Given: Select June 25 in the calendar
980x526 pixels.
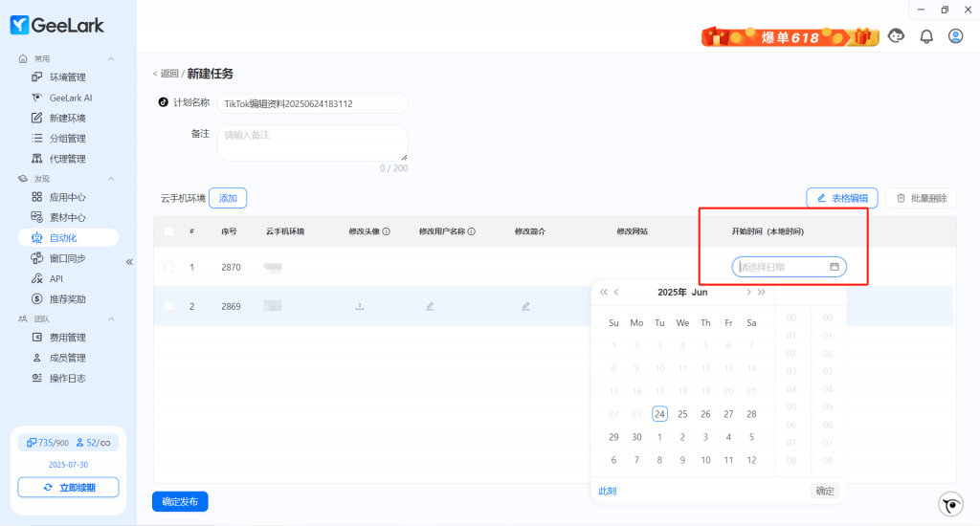Looking at the screenshot, I should click(x=682, y=414).
